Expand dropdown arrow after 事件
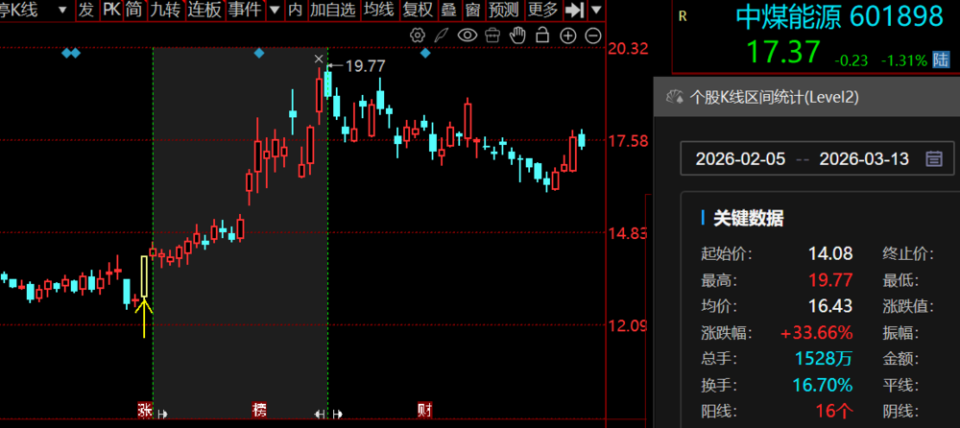The image size is (960, 428). point(275,10)
